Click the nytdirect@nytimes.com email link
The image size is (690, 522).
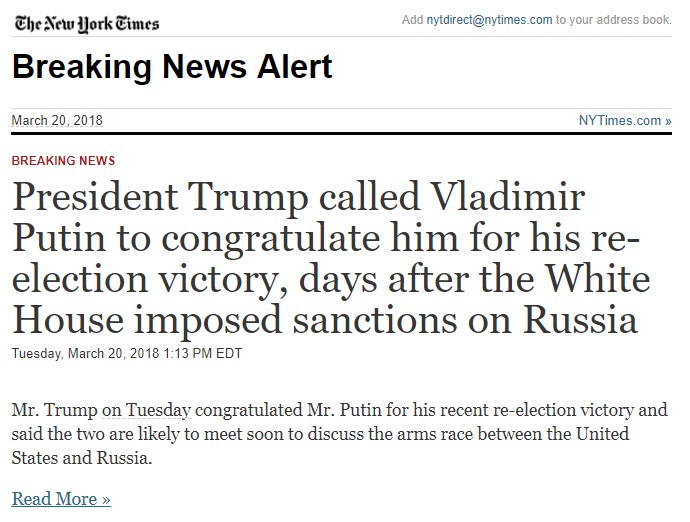coord(491,20)
